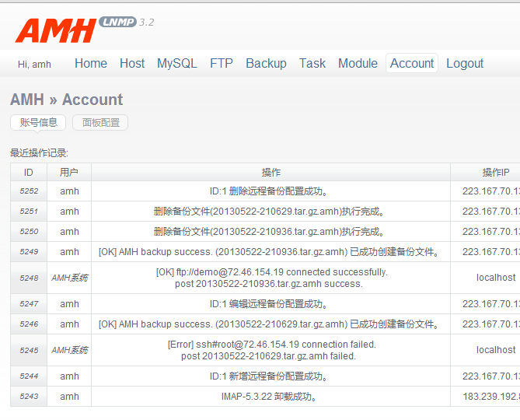
Task: Switch to the 账号信息 tab
Action: 38,122
